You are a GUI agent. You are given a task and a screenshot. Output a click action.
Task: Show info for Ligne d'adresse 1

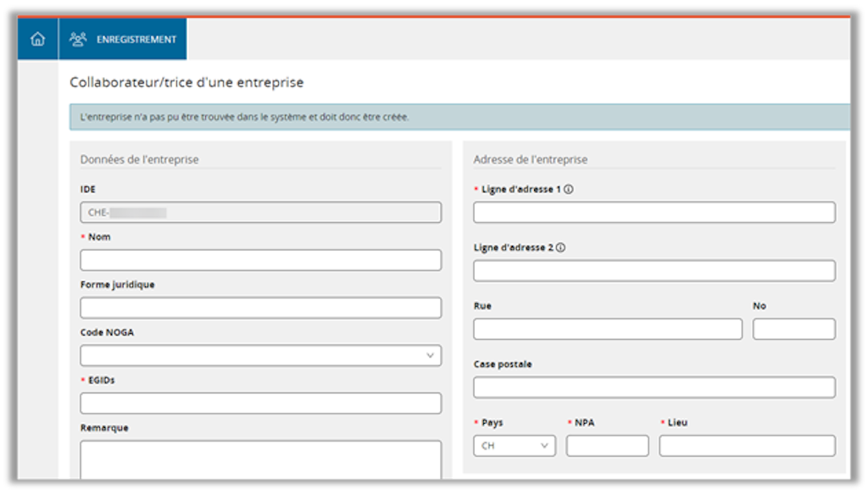[x=568, y=190]
